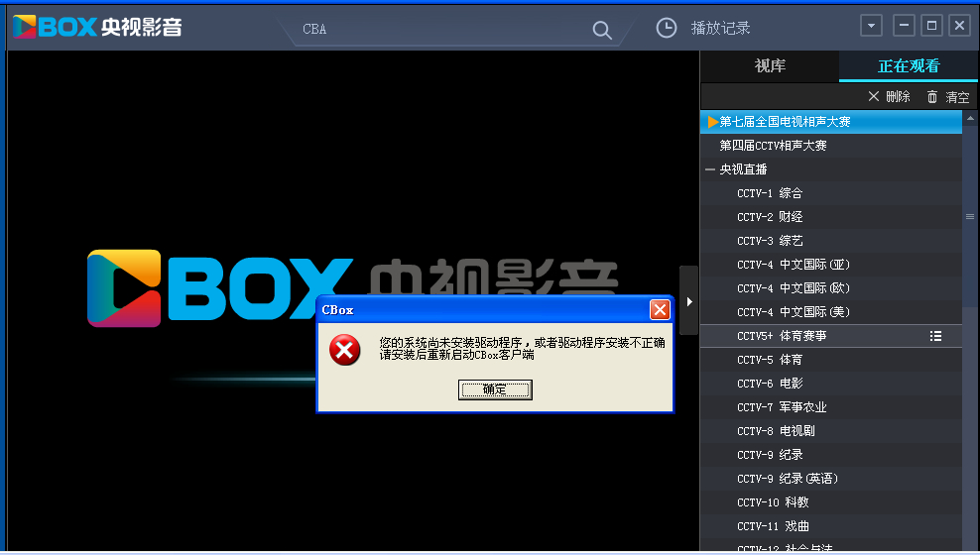This screenshot has height=555, width=980.
Task: Select channel CCTV-3 综艺
Action: coord(831,241)
